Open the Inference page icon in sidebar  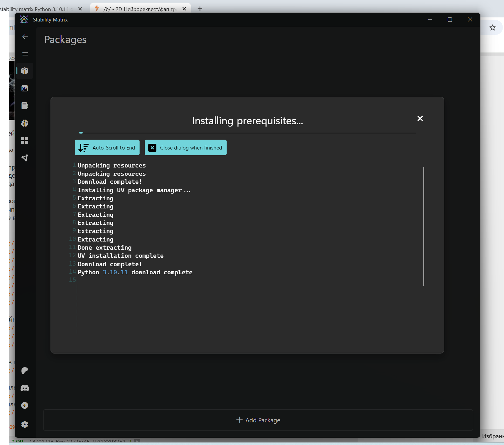tap(25, 88)
